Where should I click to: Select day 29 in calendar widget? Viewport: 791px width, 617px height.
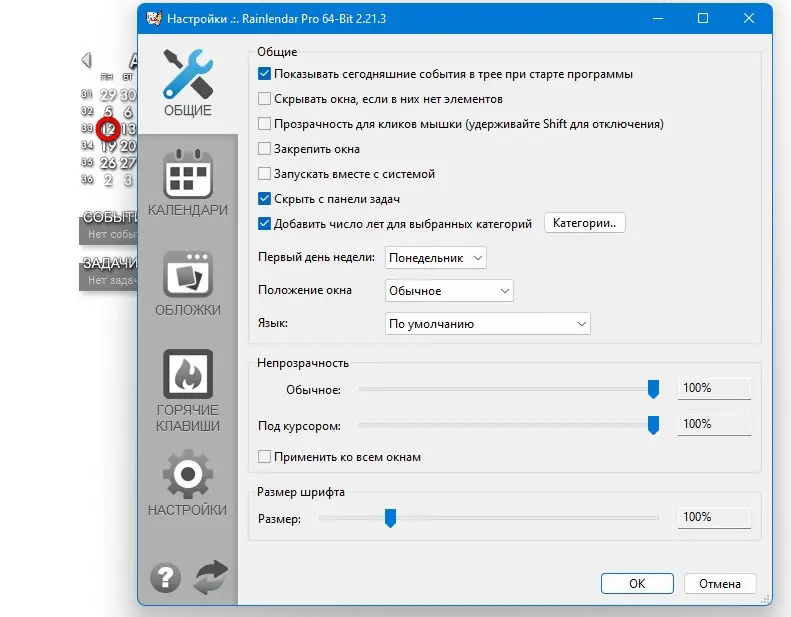click(108, 95)
